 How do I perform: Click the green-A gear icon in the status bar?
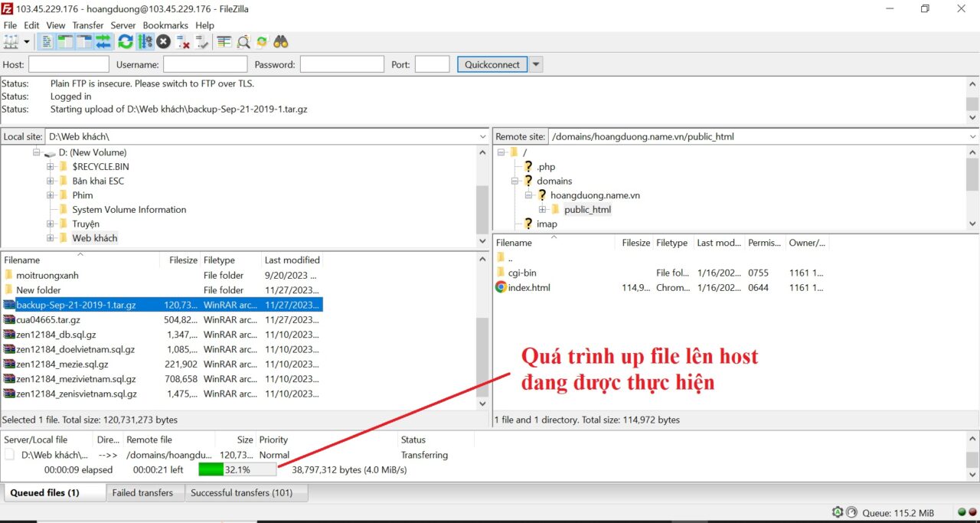(x=838, y=512)
